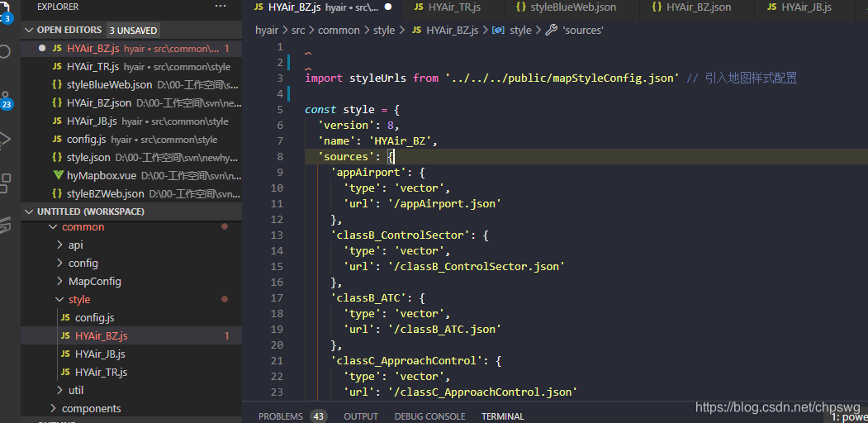The height and width of the screenshot is (423, 868).
Task: Expand the config folder
Action: (x=59, y=263)
